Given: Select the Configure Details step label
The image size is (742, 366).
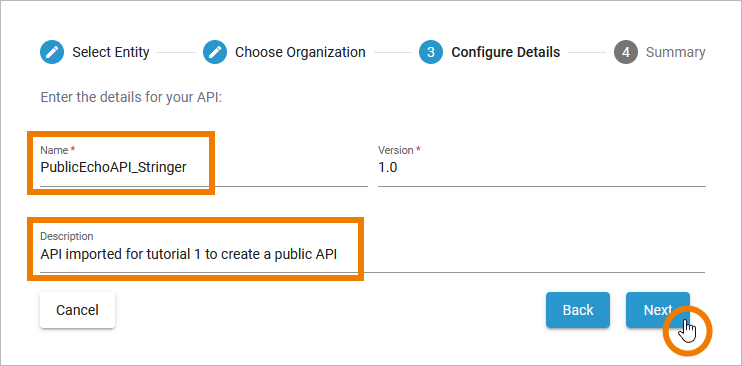Looking at the screenshot, I should 505,52.
